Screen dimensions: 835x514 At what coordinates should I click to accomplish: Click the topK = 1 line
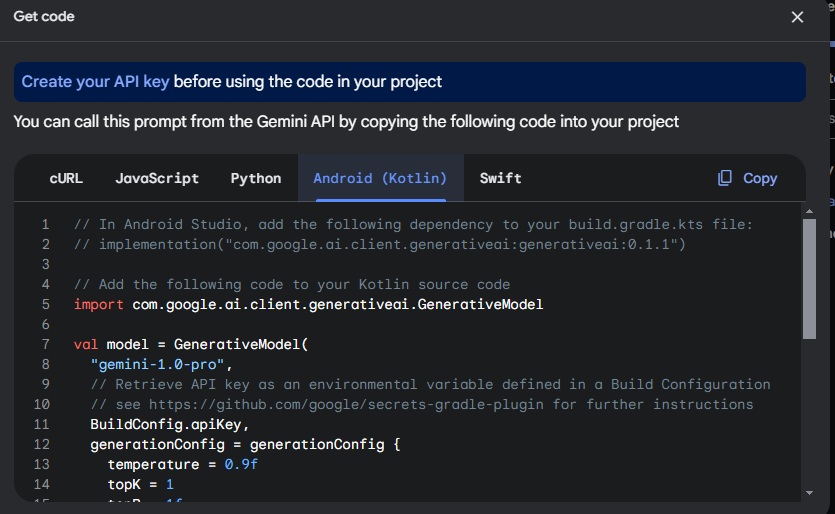point(141,484)
